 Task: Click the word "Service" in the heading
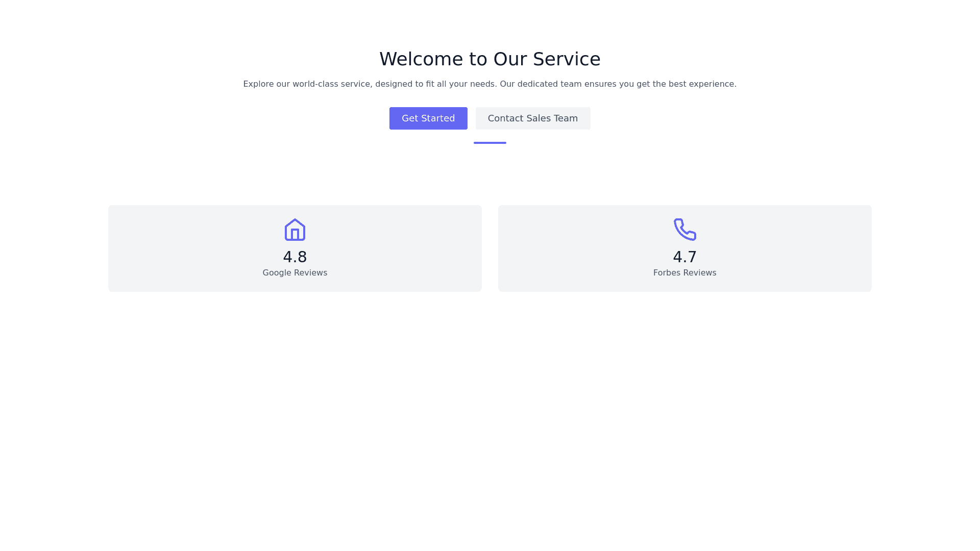567,59
